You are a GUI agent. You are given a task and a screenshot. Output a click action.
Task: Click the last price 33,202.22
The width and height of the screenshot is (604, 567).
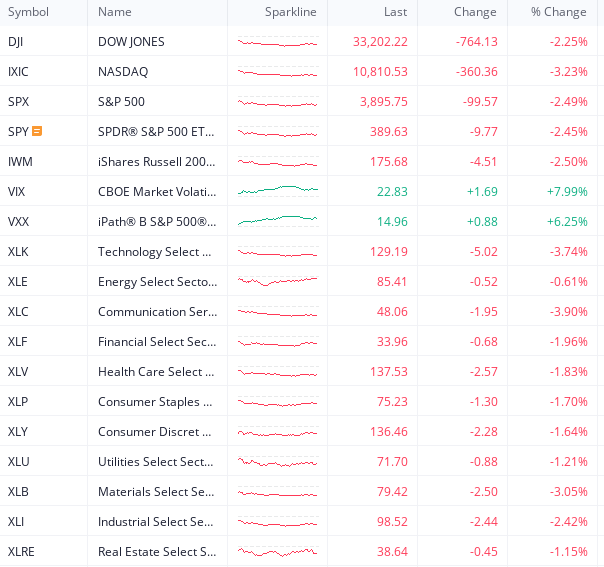click(380, 42)
